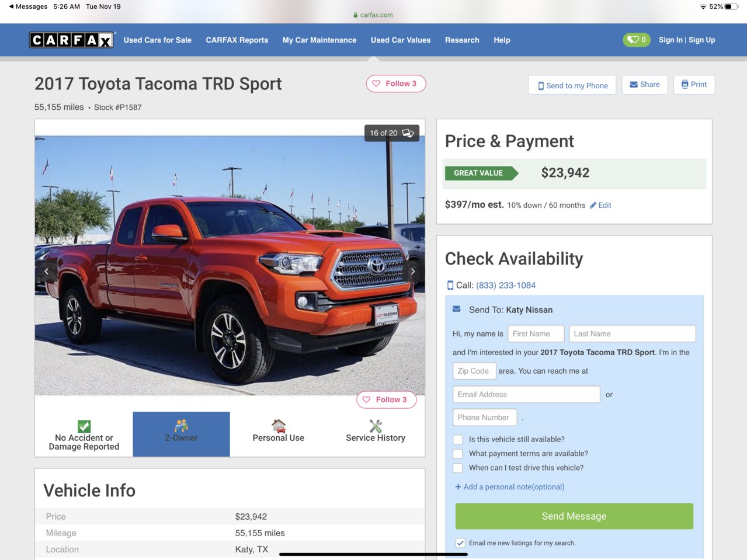This screenshot has height=560, width=747.
Task: Click the Stock #P1587 text
Action: [118, 107]
